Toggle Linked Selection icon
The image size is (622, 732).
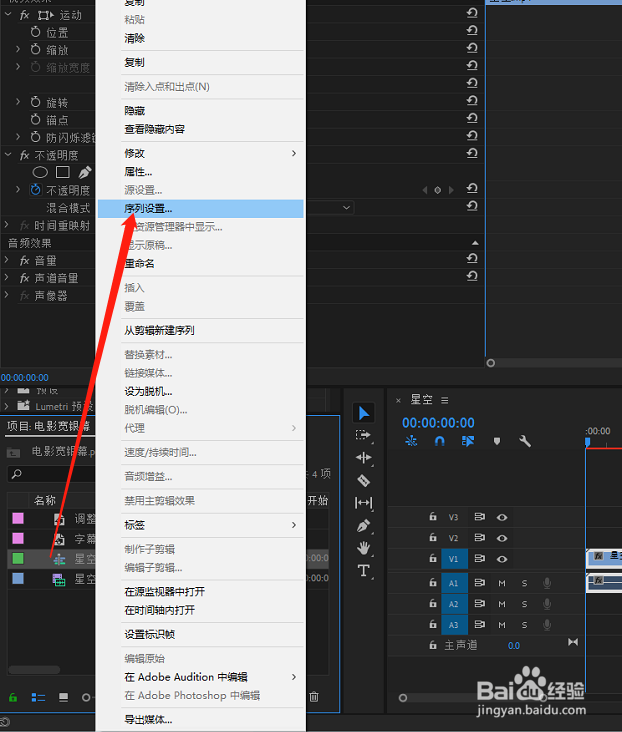coord(467,441)
